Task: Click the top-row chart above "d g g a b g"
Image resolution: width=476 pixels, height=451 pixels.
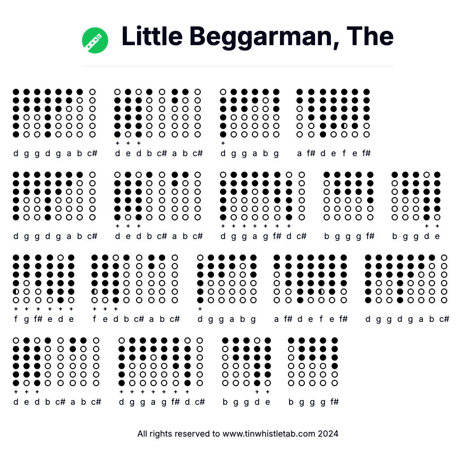Action: point(250,113)
